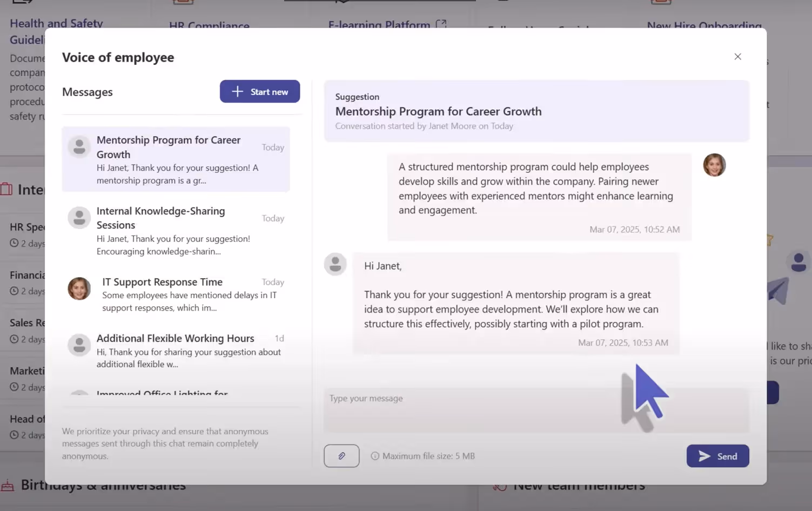812x511 pixels.
Task: Close the Voice of employee dialog
Action: [x=737, y=57]
